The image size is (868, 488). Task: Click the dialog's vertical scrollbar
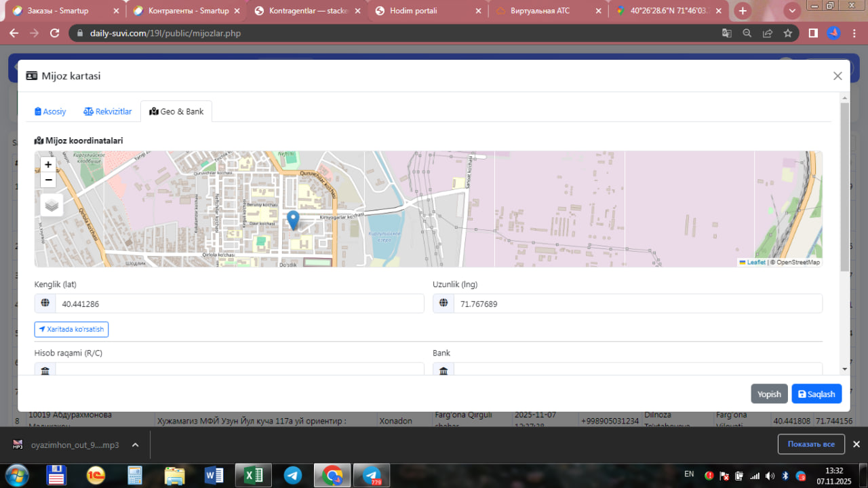point(844,187)
